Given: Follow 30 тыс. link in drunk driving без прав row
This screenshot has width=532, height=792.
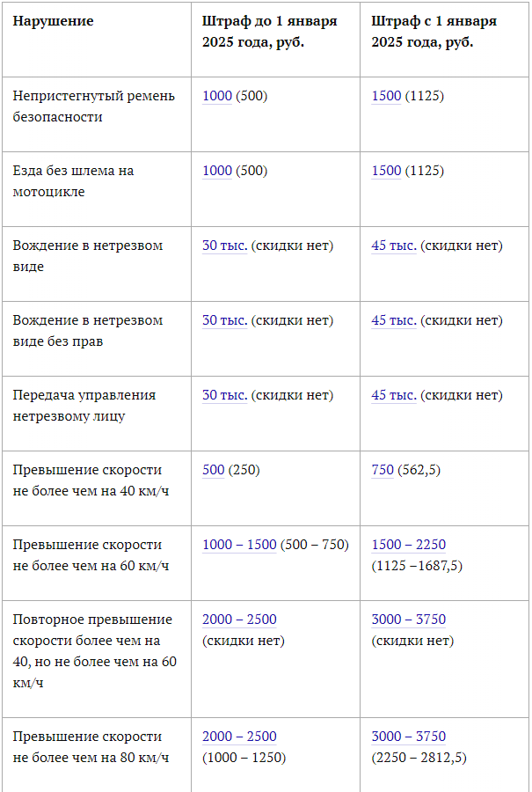Looking at the screenshot, I should coord(224,319).
